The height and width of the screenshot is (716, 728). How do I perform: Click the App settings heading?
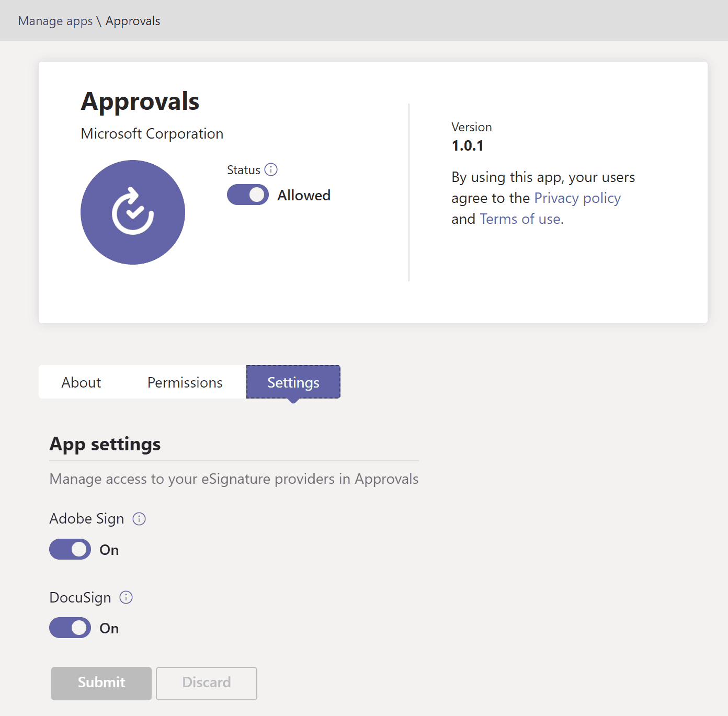point(105,444)
